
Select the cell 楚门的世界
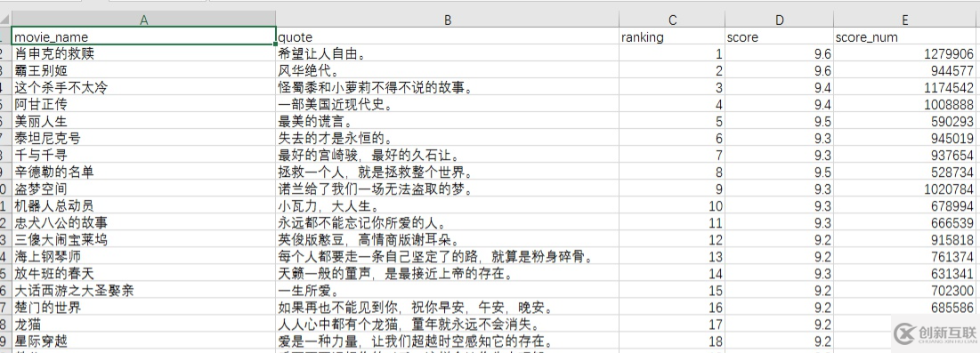[x=143, y=308]
